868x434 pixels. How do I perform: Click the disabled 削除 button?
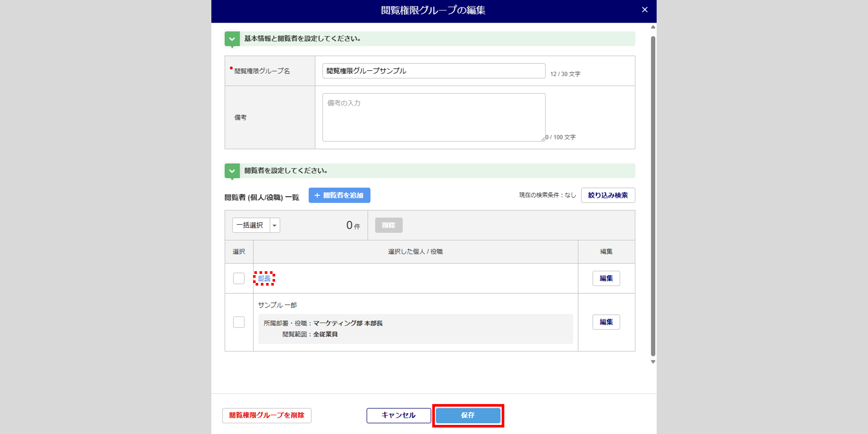(x=388, y=225)
